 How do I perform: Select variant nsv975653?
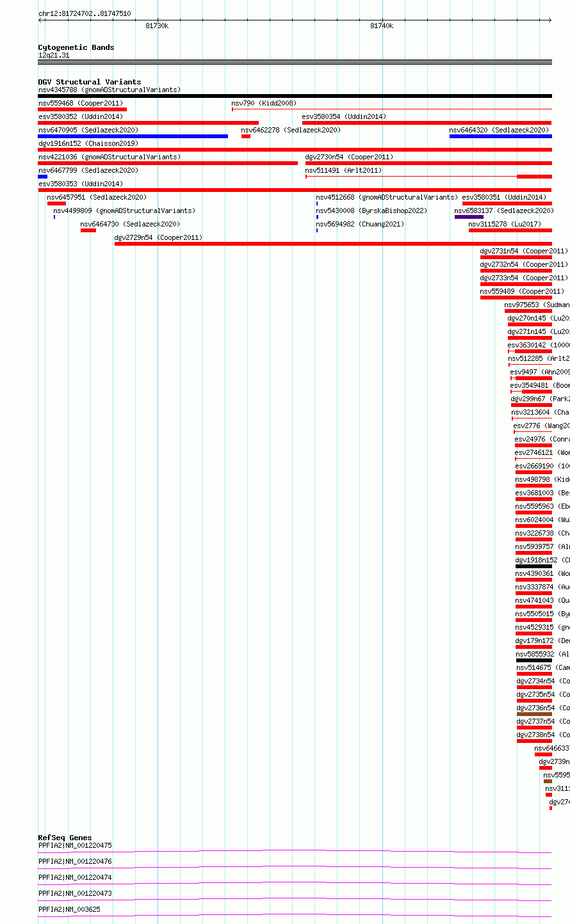pyautogui.click(x=537, y=305)
